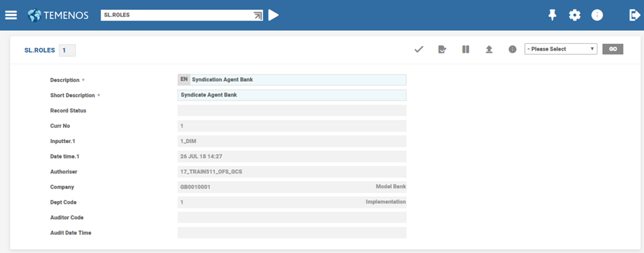This screenshot has width=644, height=253.
Task: Click the empty Audit Date Time field
Action: pyautogui.click(x=292, y=233)
